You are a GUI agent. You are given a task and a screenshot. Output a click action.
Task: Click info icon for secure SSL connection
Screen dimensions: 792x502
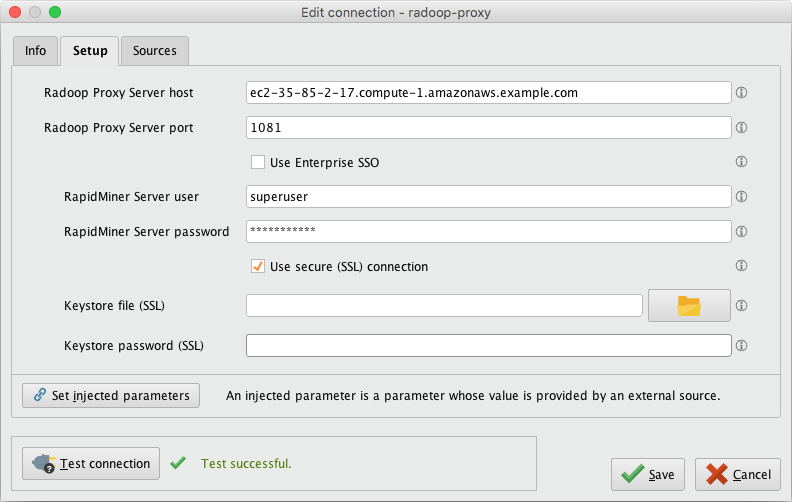[742, 266]
